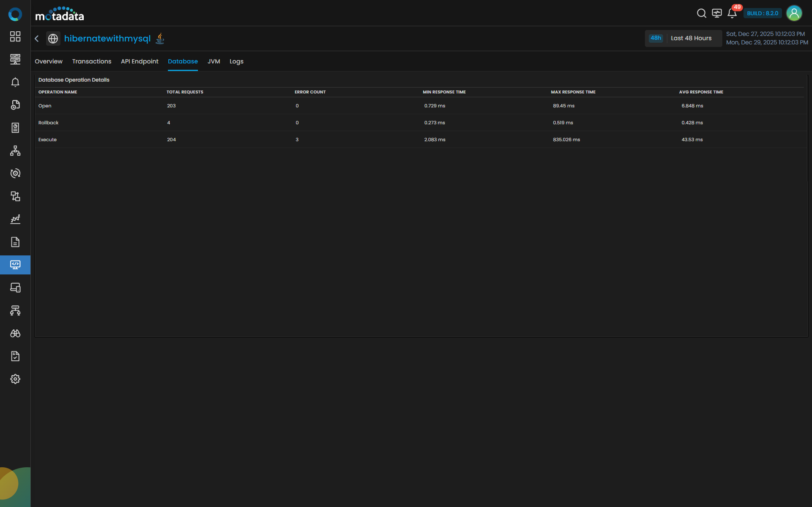
Task: Sort by Total Requests column header
Action: tap(185, 92)
